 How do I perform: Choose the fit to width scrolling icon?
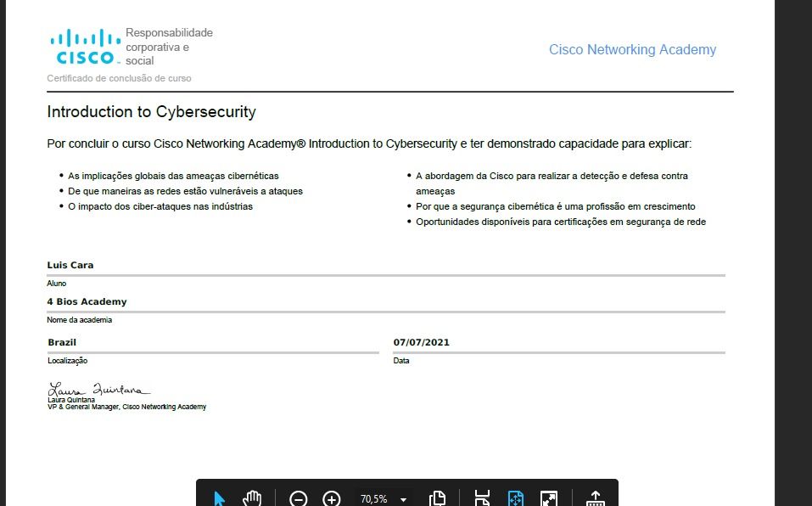click(x=482, y=498)
